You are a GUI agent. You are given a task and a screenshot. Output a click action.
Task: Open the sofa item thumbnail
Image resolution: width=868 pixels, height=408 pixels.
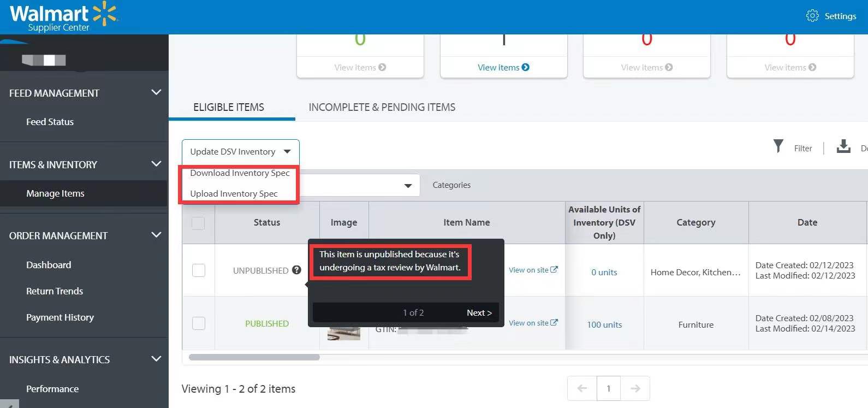click(344, 333)
